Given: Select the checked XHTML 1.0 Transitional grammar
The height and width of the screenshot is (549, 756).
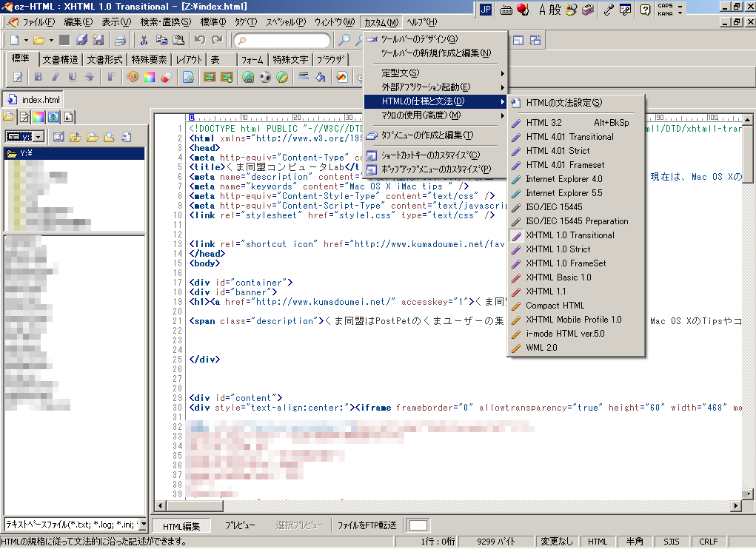Looking at the screenshot, I should click(576, 235).
